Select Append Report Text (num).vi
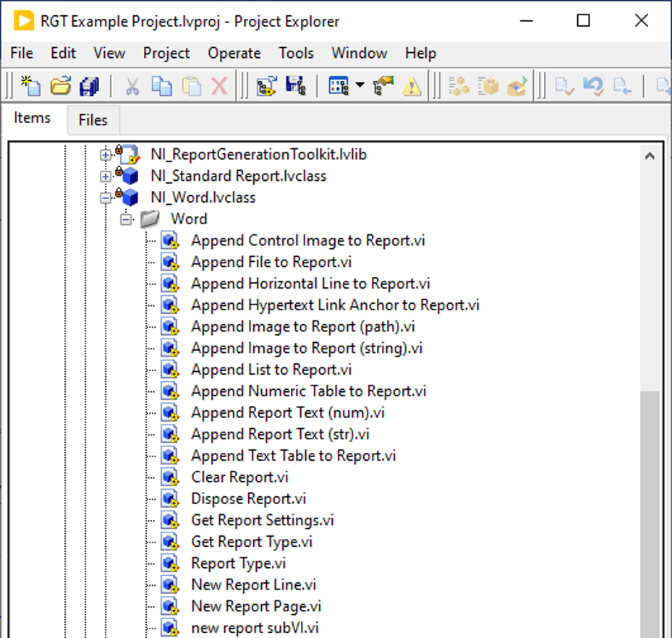This screenshot has width=672, height=638. click(288, 412)
